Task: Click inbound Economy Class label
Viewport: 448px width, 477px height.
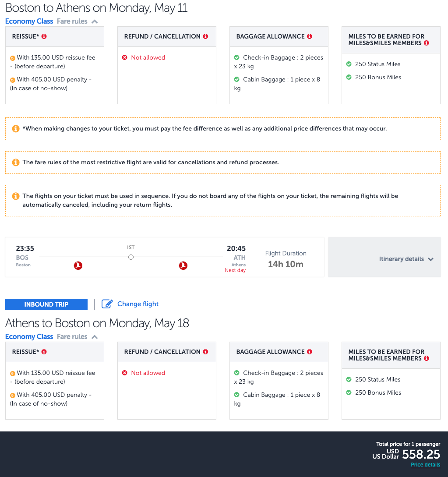Action: [29, 337]
